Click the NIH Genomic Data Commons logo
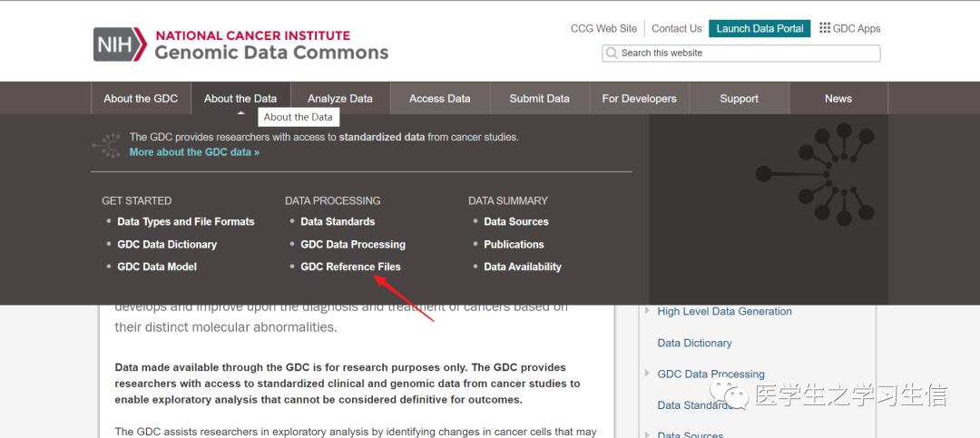The image size is (980, 438). click(x=240, y=44)
